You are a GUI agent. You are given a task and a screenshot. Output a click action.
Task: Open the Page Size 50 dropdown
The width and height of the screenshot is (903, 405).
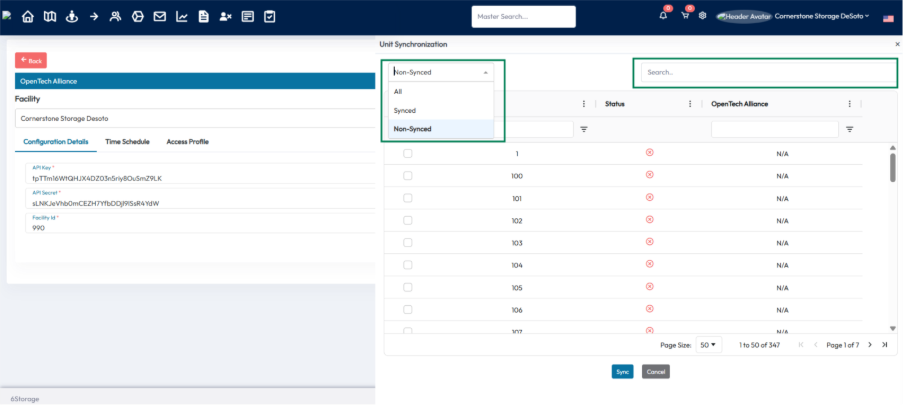[709, 345]
